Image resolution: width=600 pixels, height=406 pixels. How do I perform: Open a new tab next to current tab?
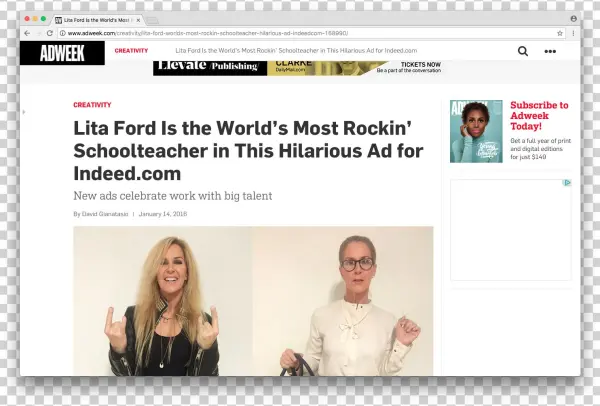pyautogui.click(x=152, y=20)
